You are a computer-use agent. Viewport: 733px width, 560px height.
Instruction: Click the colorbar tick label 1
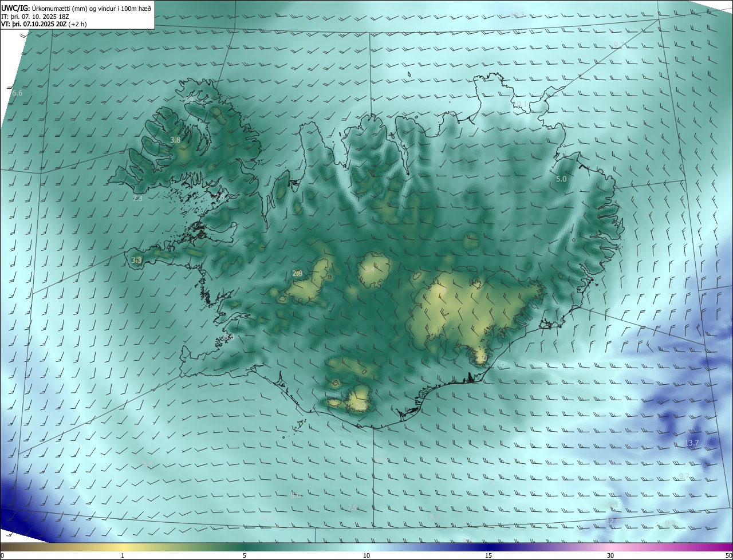point(123,555)
